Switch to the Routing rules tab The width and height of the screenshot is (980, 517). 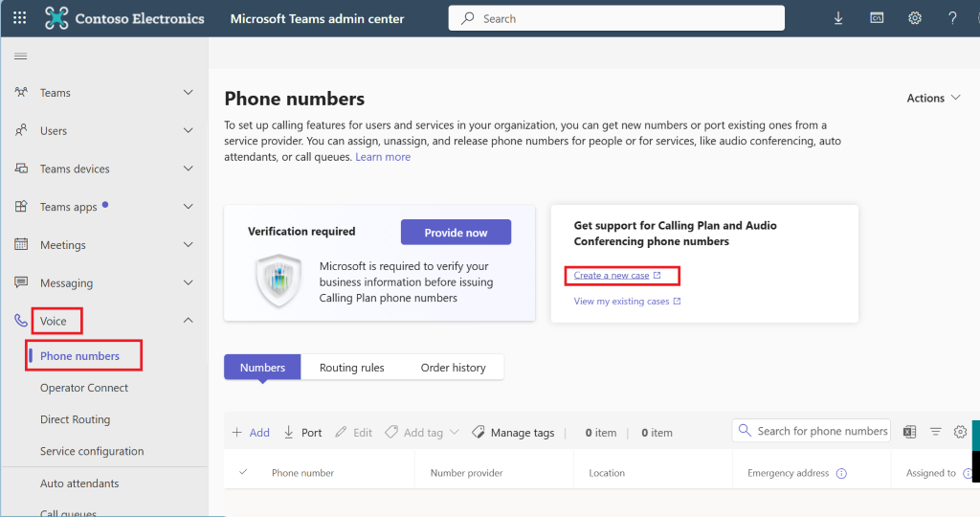point(352,368)
